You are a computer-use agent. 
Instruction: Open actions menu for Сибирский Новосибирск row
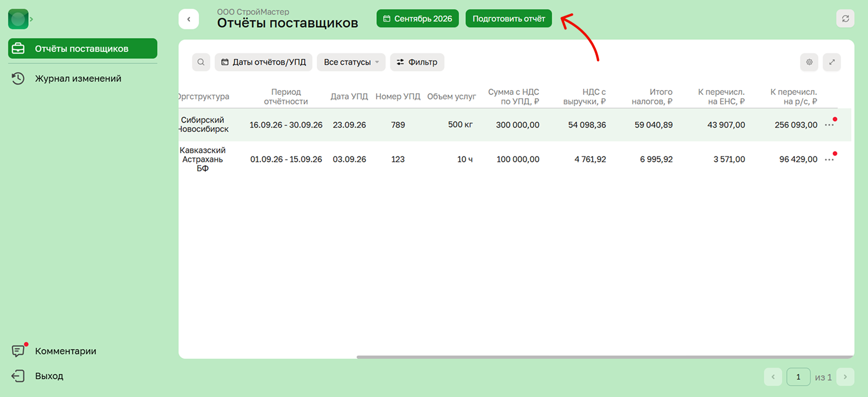pyautogui.click(x=829, y=125)
